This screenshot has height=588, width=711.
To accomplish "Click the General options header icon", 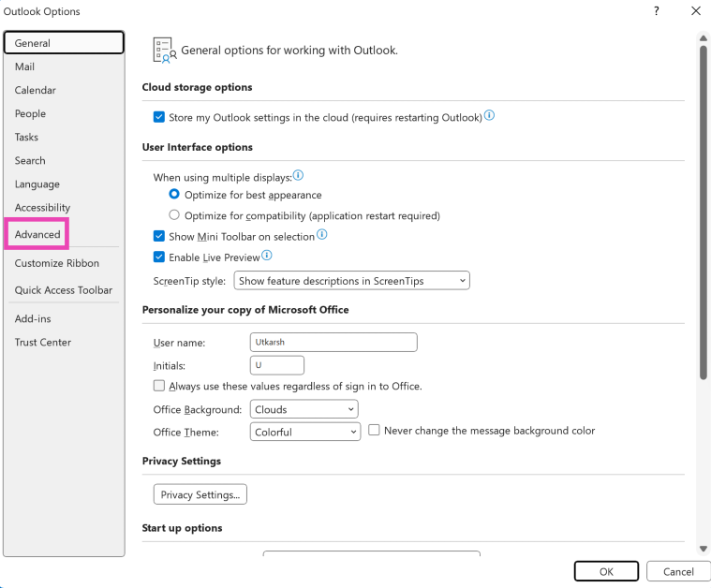I will coord(164,51).
